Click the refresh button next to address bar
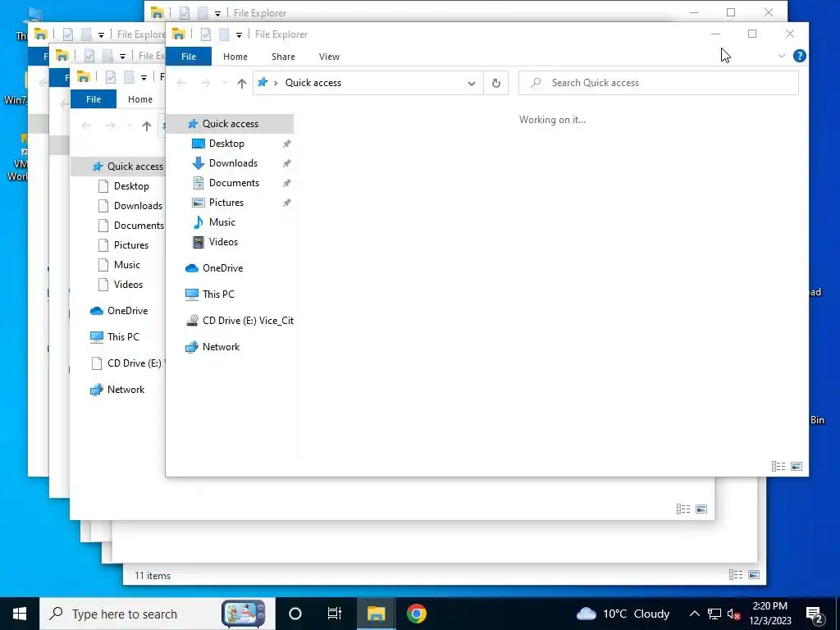The height and width of the screenshot is (630, 840). click(496, 83)
